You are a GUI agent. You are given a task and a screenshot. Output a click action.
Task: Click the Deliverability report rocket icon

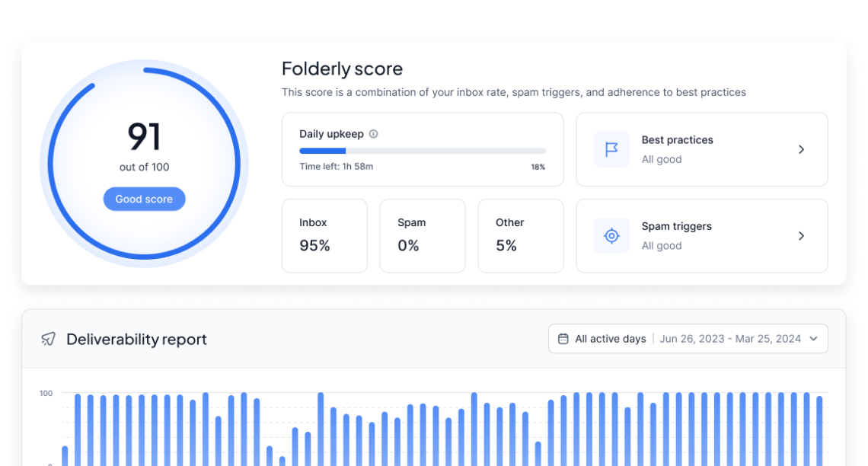point(49,339)
